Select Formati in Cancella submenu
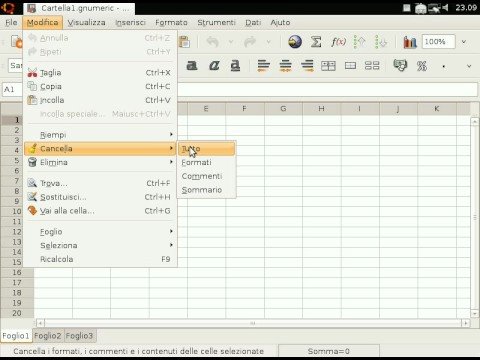The height and width of the screenshot is (360, 480). coord(206,162)
